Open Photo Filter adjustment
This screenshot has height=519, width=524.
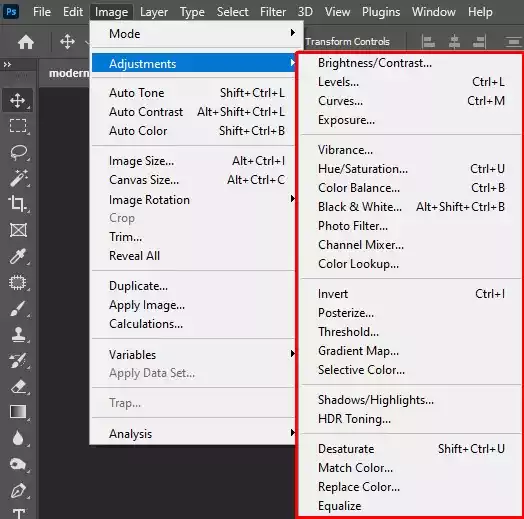[410, 226]
